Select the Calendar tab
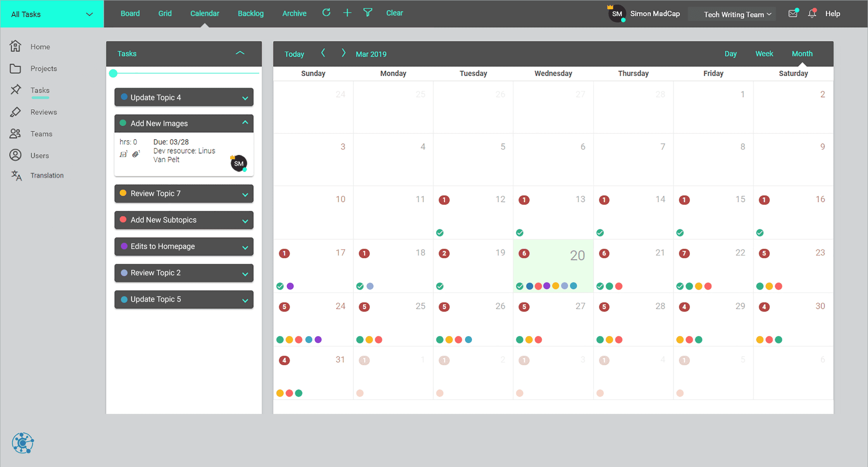The image size is (868, 467). point(205,13)
